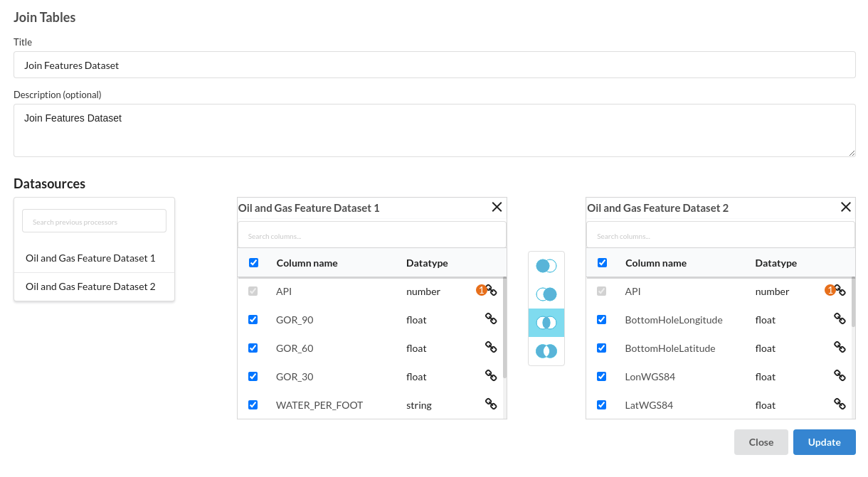
Task: Pick the bottom join icon with both circles filled
Action: click(546, 351)
